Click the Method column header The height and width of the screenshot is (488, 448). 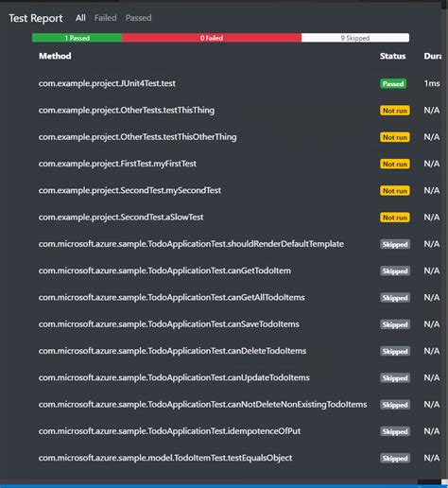coord(55,56)
